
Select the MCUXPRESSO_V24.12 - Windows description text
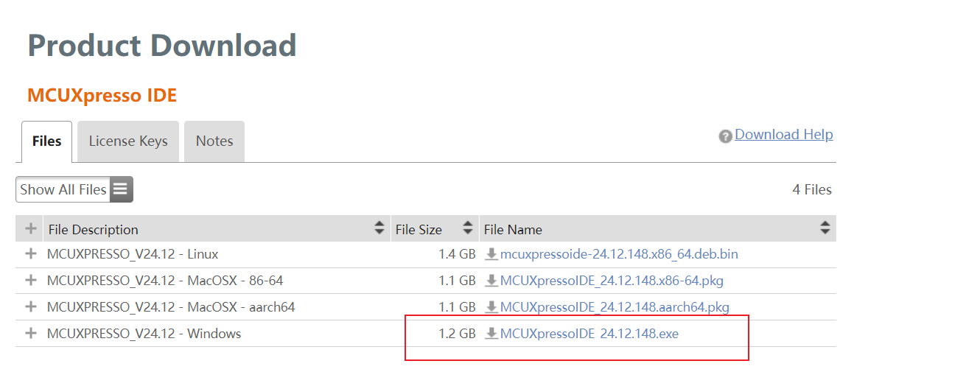144,334
